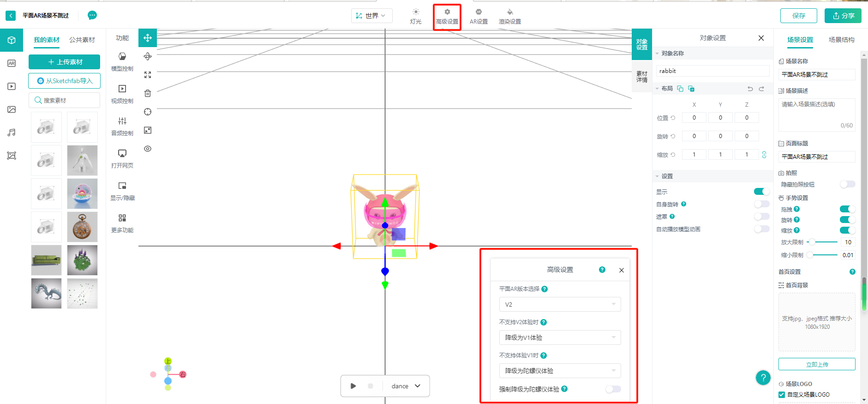Open the 灯光 lighting settings
The height and width of the screenshot is (404, 868).
pos(415,16)
